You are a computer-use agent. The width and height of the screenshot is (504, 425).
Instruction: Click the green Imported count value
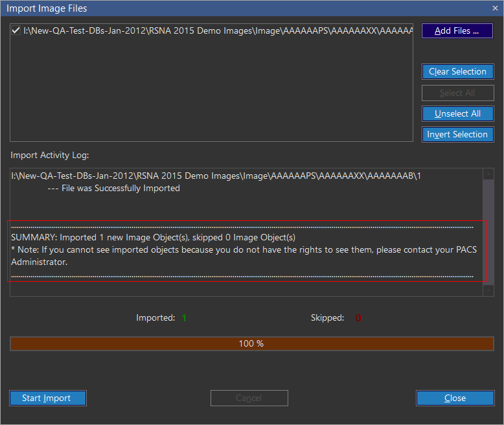point(184,318)
